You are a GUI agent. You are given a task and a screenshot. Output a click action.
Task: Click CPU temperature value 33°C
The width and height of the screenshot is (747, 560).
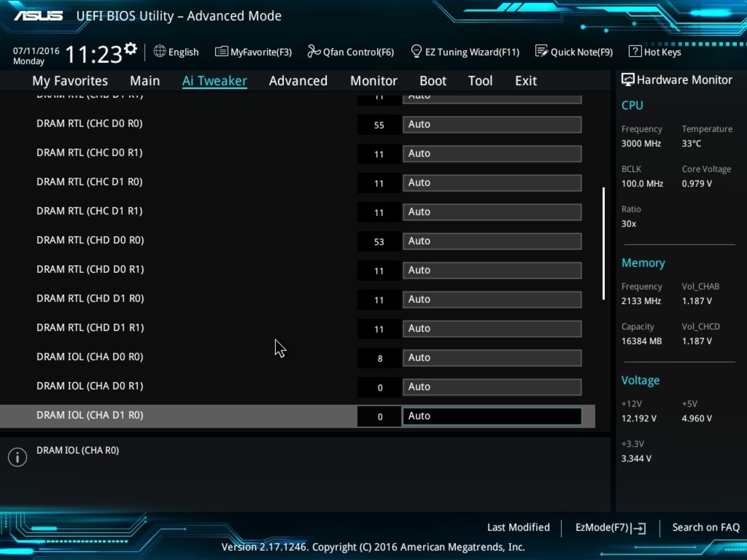pos(692,143)
